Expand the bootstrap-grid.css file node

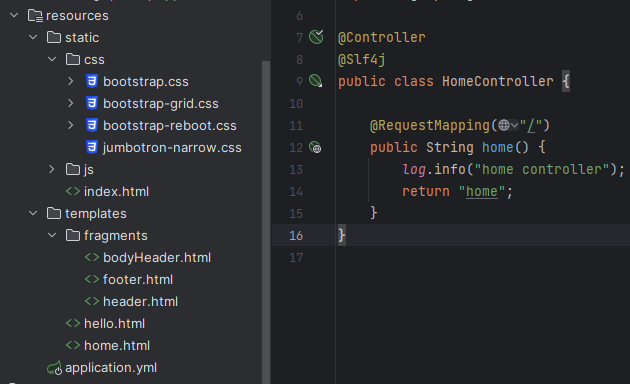tap(71, 103)
